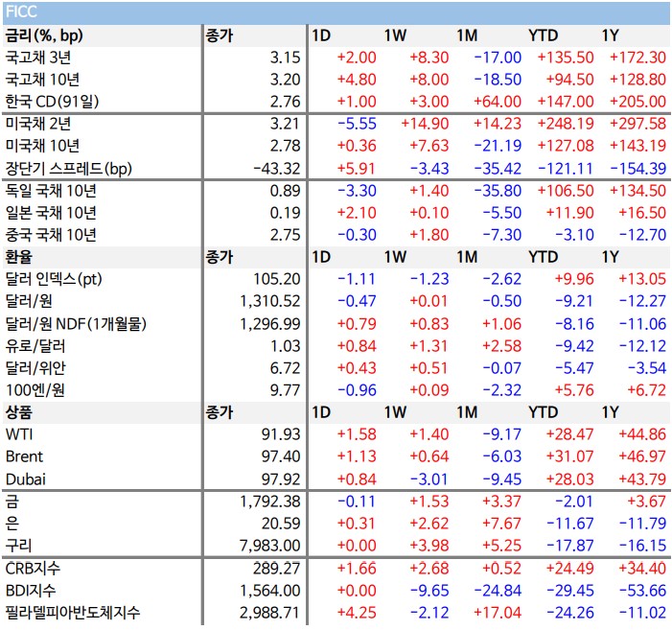672x630 pixels.
Task: Select the 미국채 2년 1Y change +297.58
Action: (x=638, y=124)
